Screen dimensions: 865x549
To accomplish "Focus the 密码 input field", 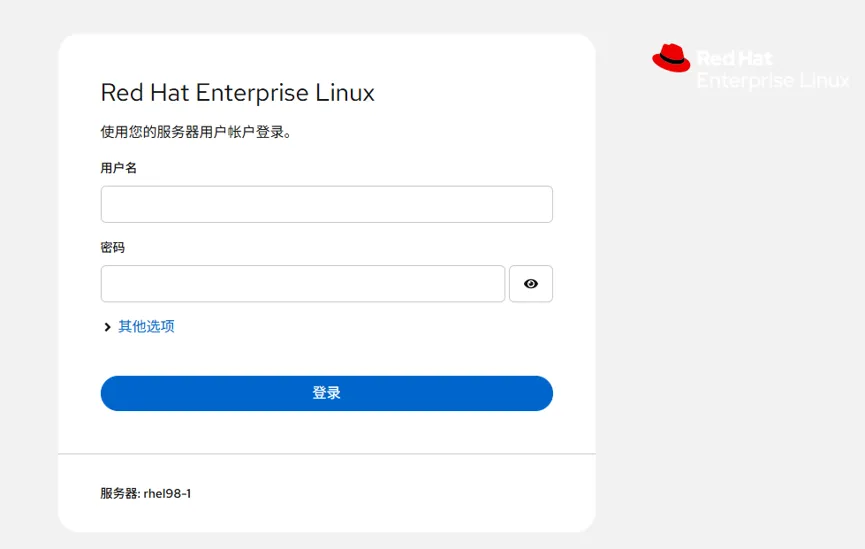I will [303, 284].
